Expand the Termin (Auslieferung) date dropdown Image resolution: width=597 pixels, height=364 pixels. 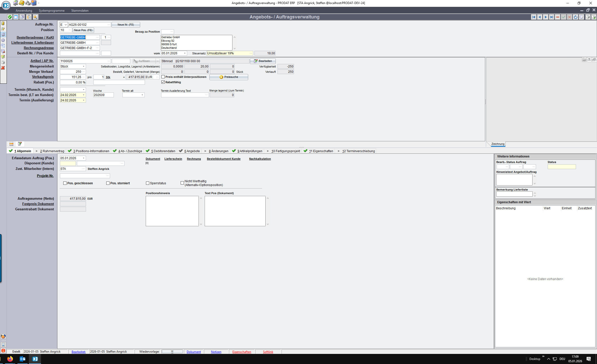pyautogui.click(x=83, y=100)
